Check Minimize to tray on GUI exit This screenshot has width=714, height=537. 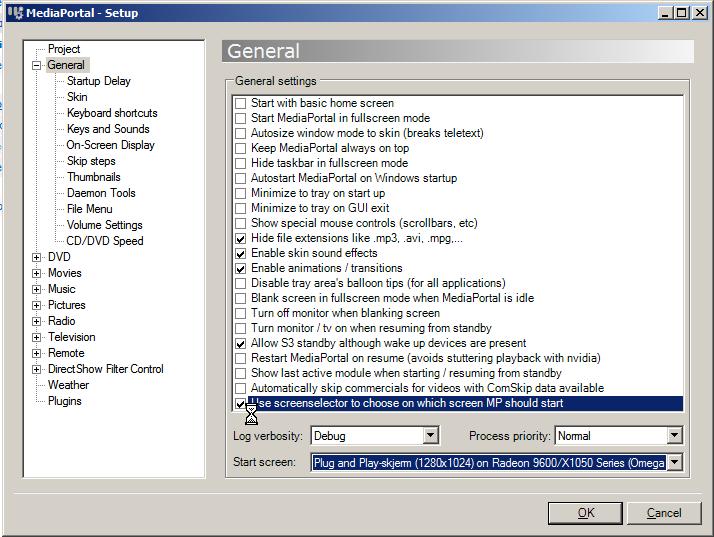point(240,208)
